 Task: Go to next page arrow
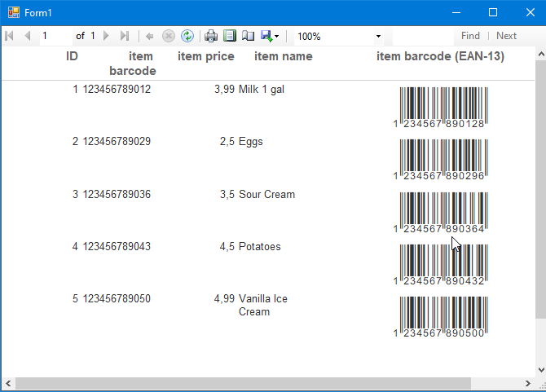107,36
